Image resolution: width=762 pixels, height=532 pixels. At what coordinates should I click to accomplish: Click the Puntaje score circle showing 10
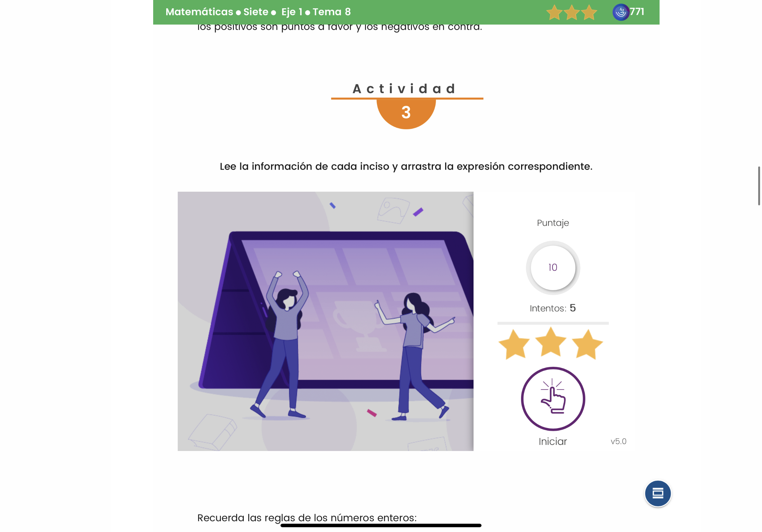[x=553, y=268]
